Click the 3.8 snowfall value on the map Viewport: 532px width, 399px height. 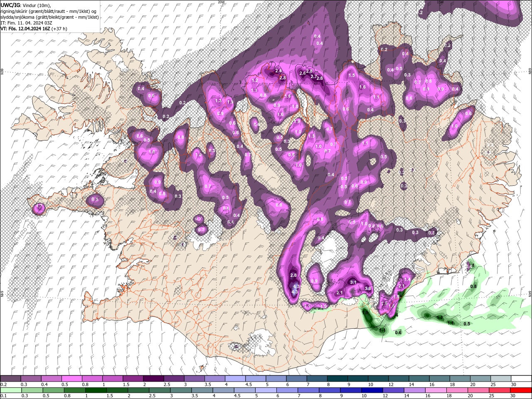pyautogui.click(x=368, y=288)
